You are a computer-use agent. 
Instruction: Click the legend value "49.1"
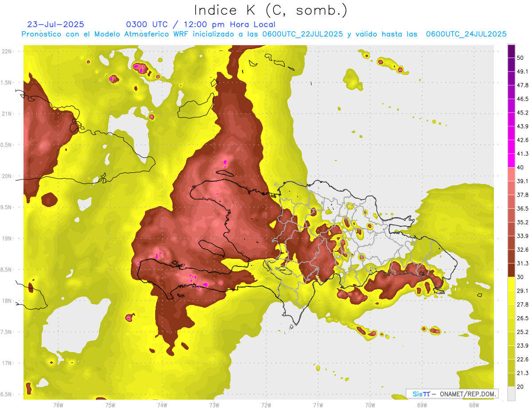point(523,71)
